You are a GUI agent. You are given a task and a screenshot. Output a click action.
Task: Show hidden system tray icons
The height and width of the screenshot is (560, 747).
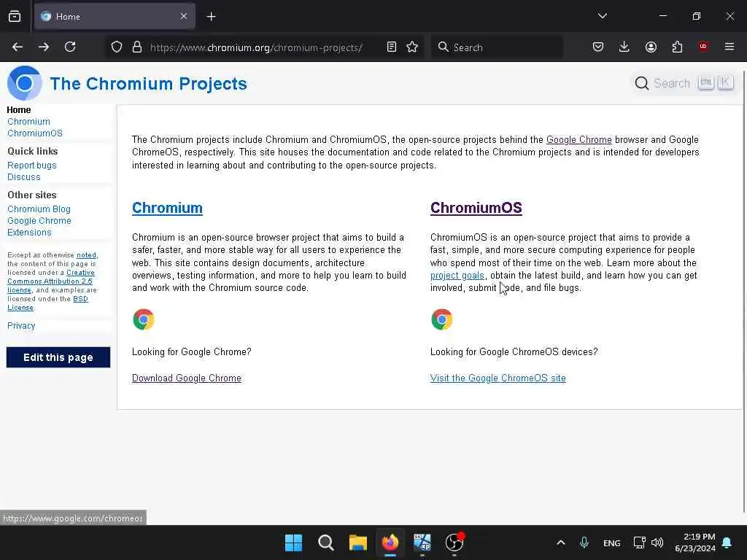tap(561, 542)
